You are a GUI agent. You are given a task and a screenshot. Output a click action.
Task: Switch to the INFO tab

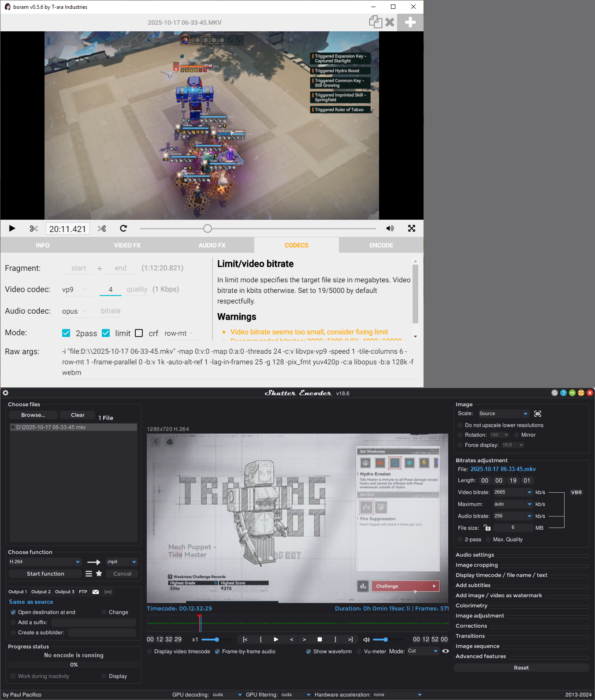pos(43,245)
